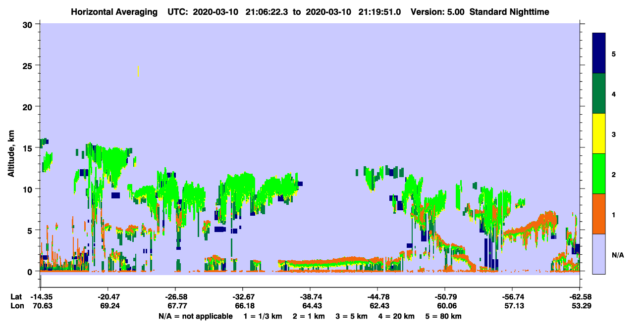The image size is (644, 330).
Task: Click legend text '3 = 5 km'
Action: [x=352, y=316]
